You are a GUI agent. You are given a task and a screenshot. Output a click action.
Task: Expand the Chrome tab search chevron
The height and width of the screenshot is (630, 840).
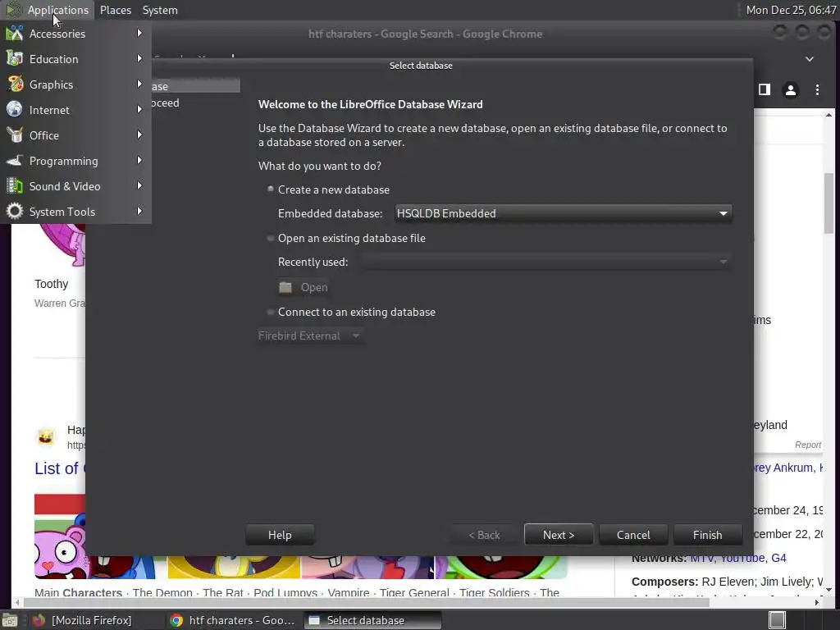pyautogui.click(x=810, y=59)
